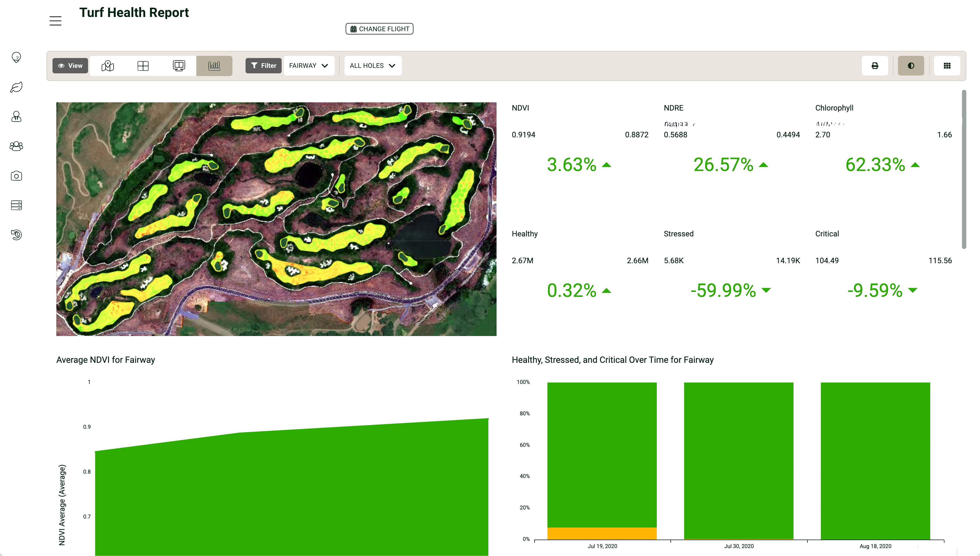This screenshot has width=980, height=556.
Task: Click the history clock sidebar icon
Action: [16, 235]
